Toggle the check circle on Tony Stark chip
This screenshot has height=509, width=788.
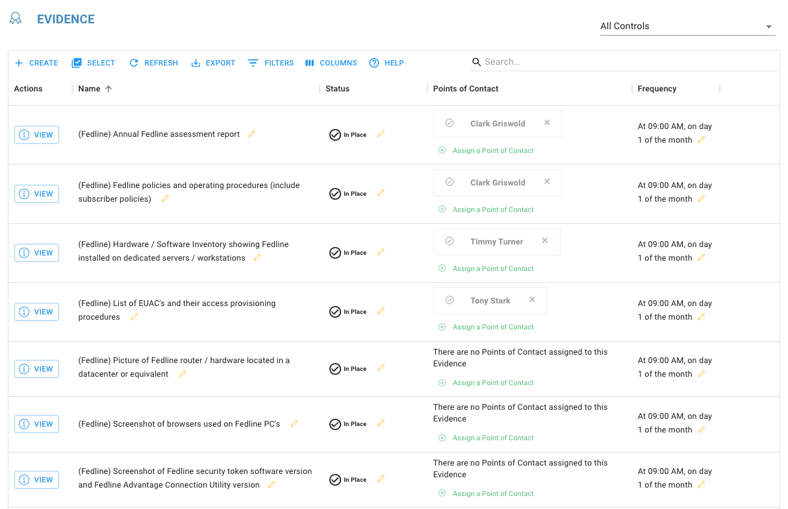click(450, 300)
